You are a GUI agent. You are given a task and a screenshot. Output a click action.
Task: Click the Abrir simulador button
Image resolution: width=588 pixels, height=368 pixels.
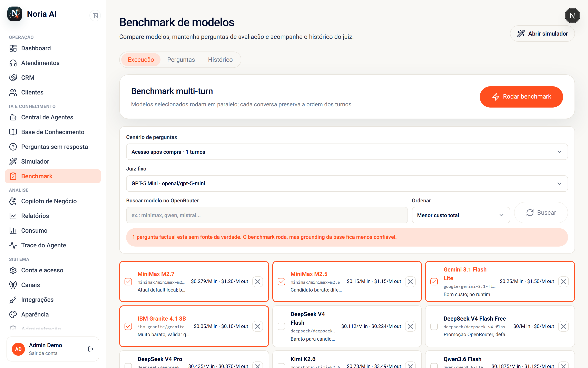point(542,34)
